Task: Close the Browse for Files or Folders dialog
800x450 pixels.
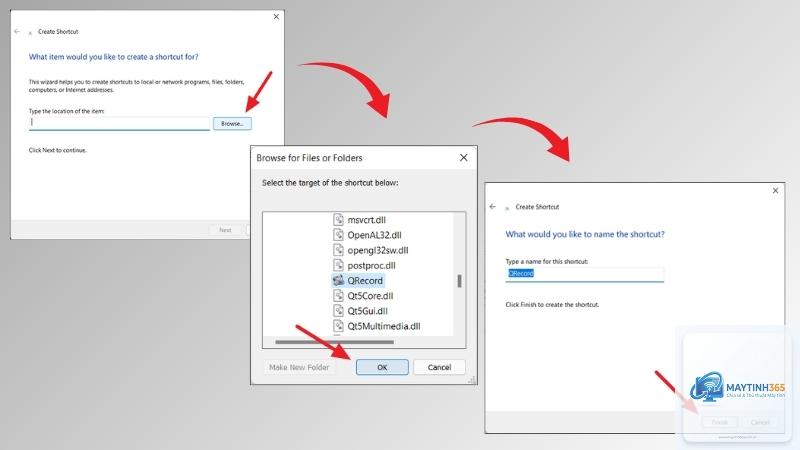Action: 463,158
